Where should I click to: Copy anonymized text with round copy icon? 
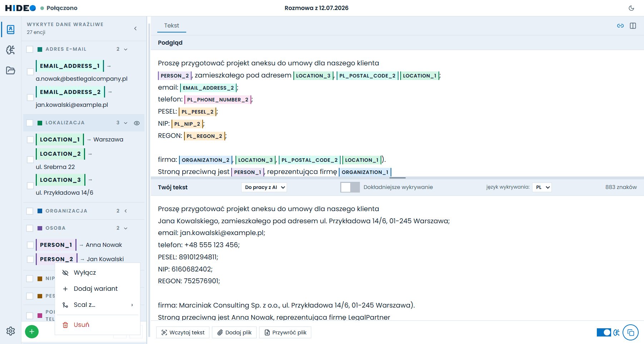point(630,333)
